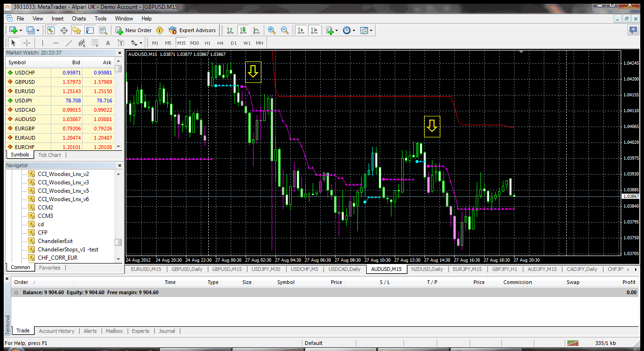
Task: Click the New Order button
Action: pyautogui.click(x=134, y=30)
